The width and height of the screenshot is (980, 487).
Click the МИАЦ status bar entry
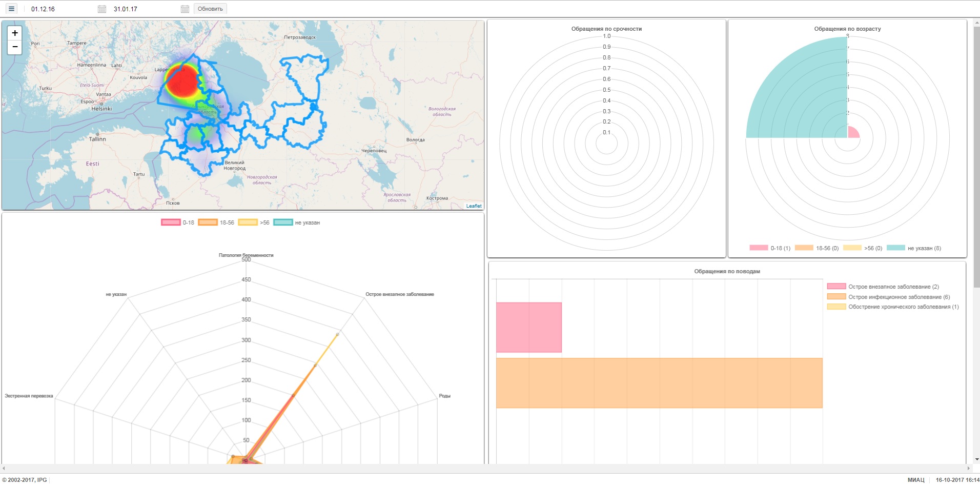(916, 480)
